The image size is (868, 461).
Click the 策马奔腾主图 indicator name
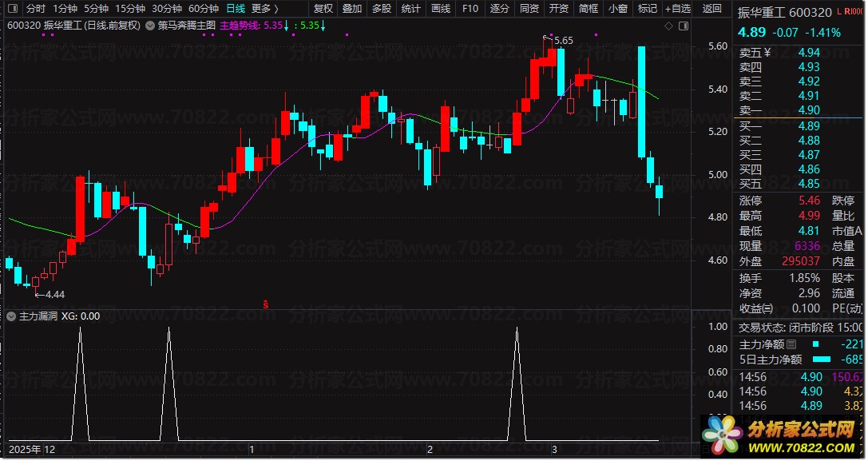click(x=187, y=26)
